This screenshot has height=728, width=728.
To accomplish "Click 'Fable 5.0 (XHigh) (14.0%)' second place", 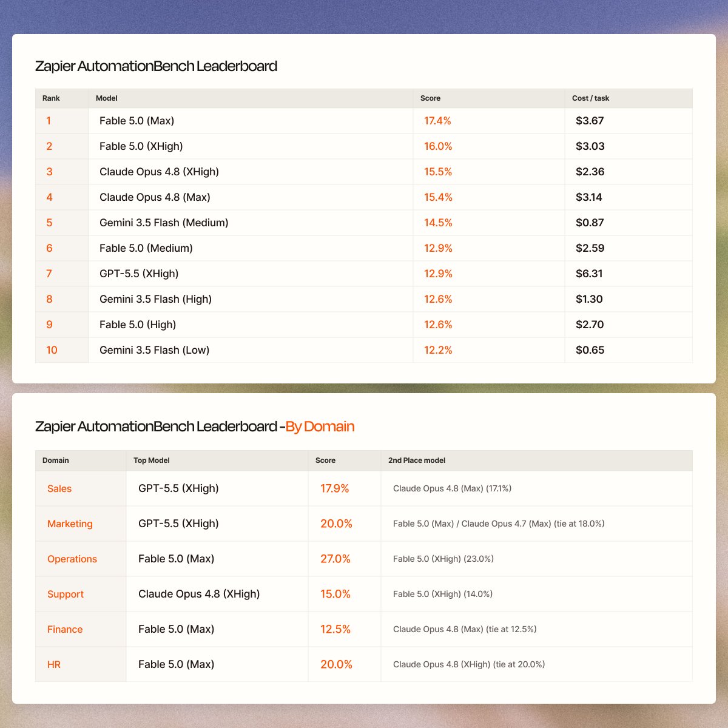I will coord(443,594).
